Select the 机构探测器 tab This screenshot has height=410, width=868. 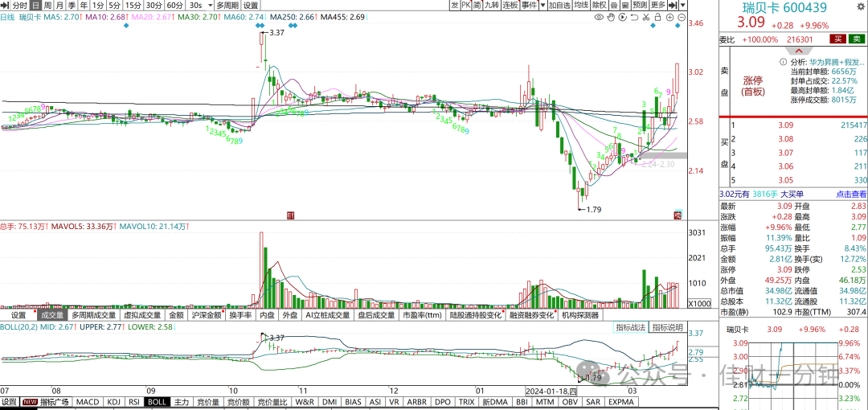[x=580, y=314]
